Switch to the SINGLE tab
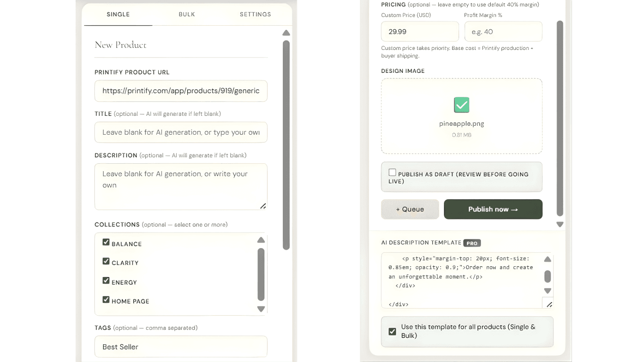Viewport: 644px width, 362px height. click(118, 14)
